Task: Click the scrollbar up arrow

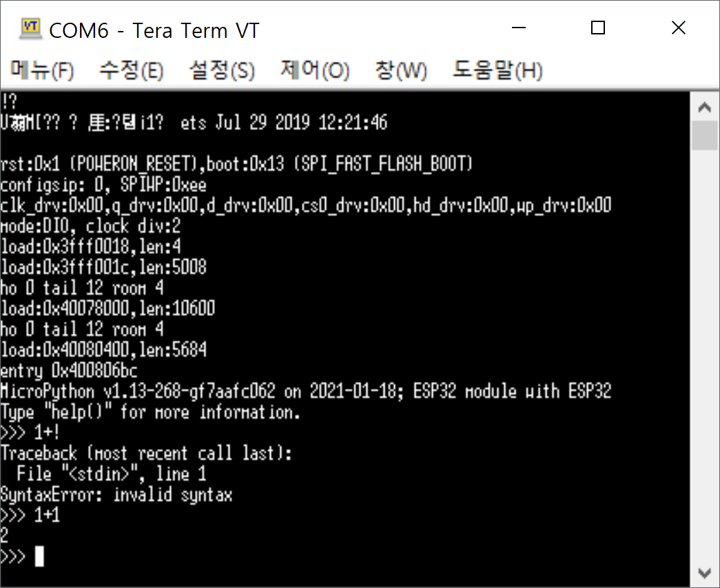Action: 705,108
